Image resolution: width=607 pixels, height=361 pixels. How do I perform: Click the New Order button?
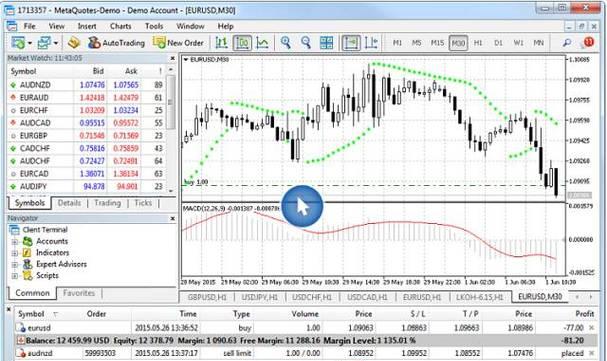[x=178, y=43]
